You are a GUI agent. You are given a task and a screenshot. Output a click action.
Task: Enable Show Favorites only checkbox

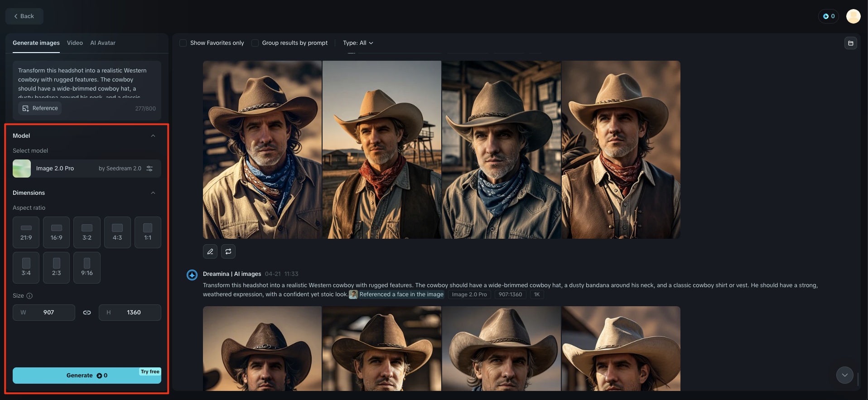[183, 43]
